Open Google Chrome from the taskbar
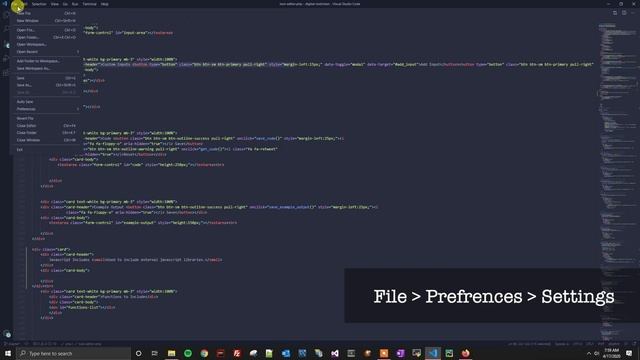The width and height of the screenshot is (640, 360). tap(204, 353)
